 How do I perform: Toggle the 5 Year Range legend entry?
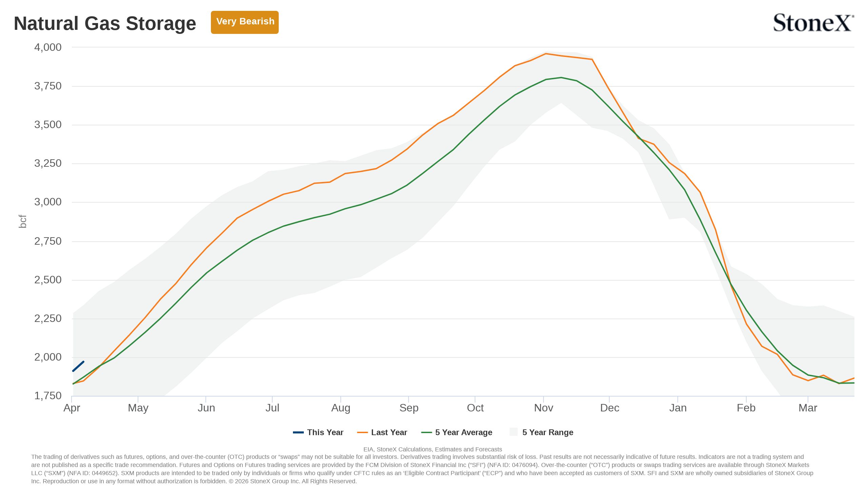541,432
